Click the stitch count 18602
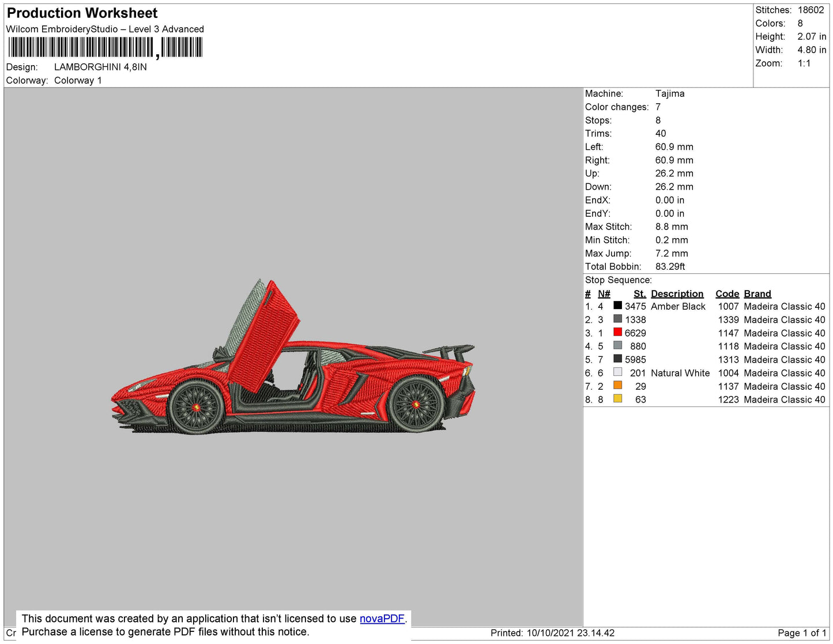The height and width of the screenshot is (644, 833). [x=811, y=10]
